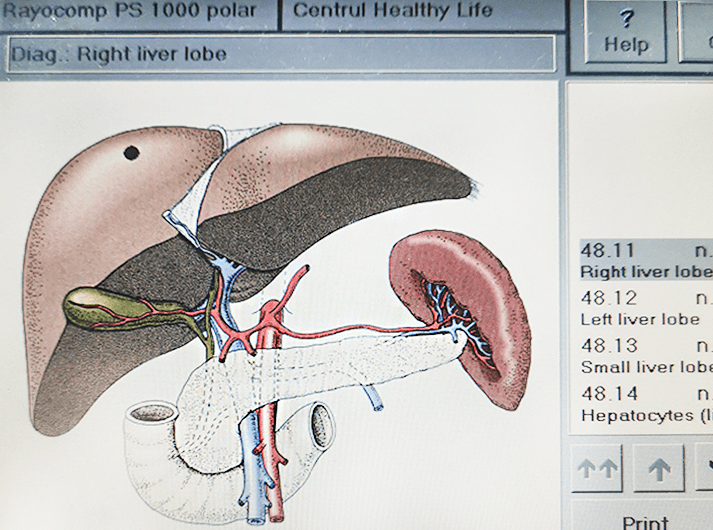Jump up with the double up-arrow button

[x=597, y=469]
